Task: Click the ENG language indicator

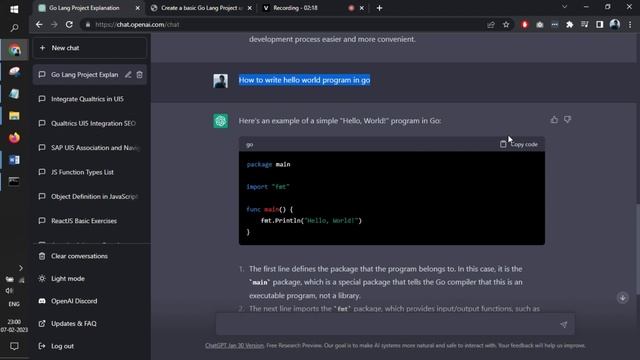Action: pos(14,304)
